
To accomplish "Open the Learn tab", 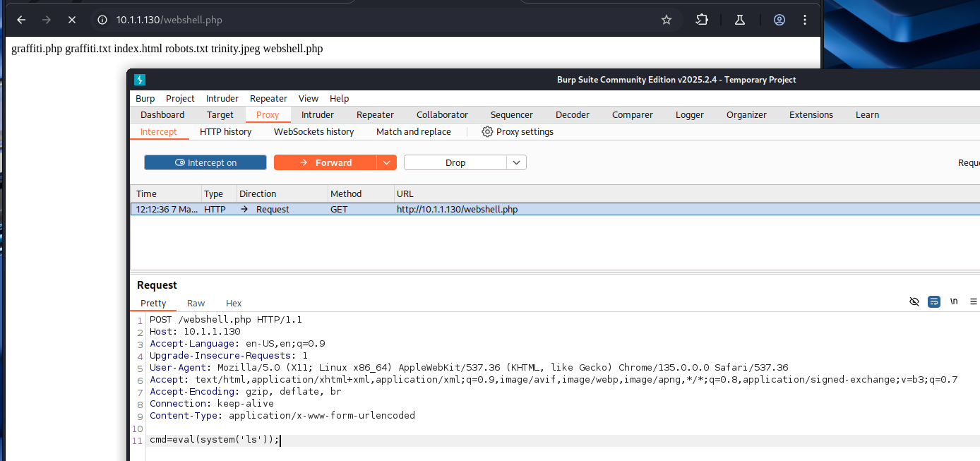I will pyautogui.click(x=867, y=114).
